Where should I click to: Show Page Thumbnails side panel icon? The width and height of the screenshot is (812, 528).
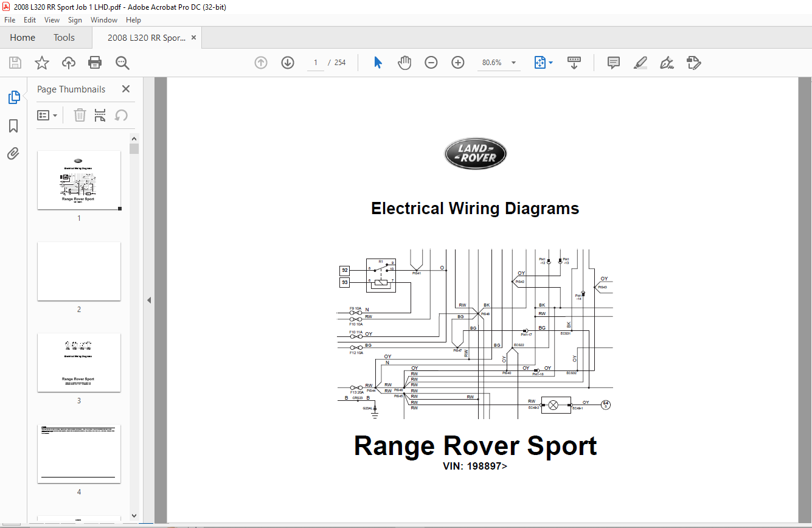pos(13,97)
